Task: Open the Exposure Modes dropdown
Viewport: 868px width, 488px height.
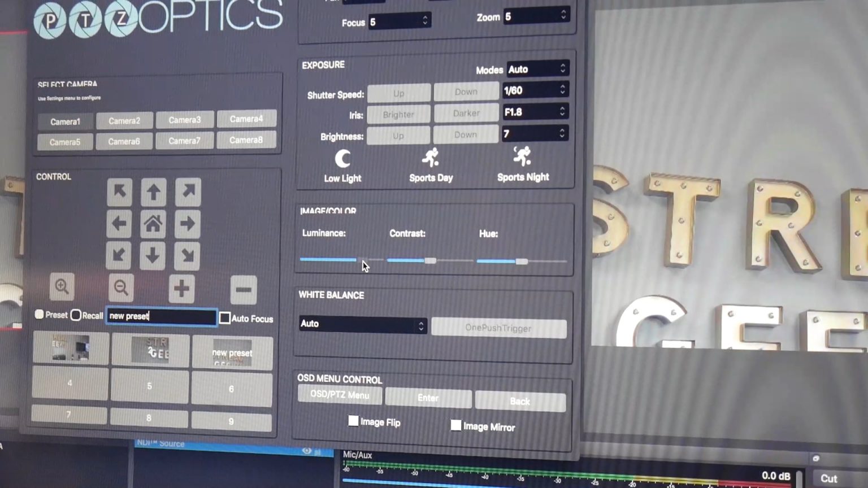Action: click(536, 69)
